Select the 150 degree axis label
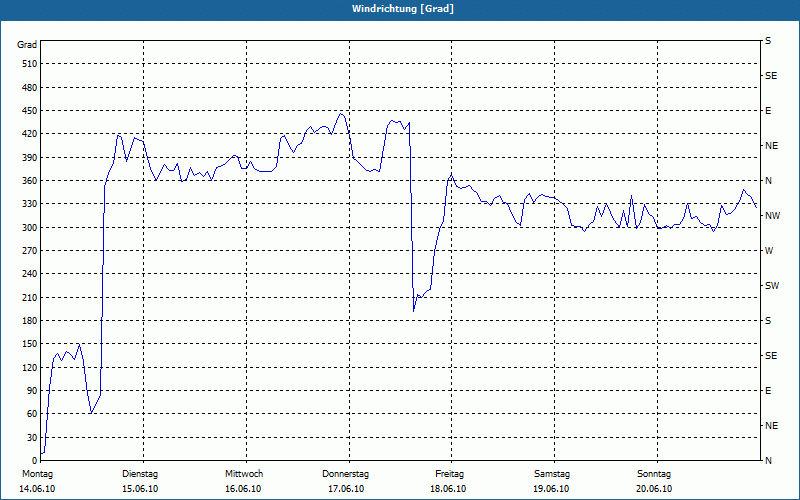800x500 pixels. point(30,344)
